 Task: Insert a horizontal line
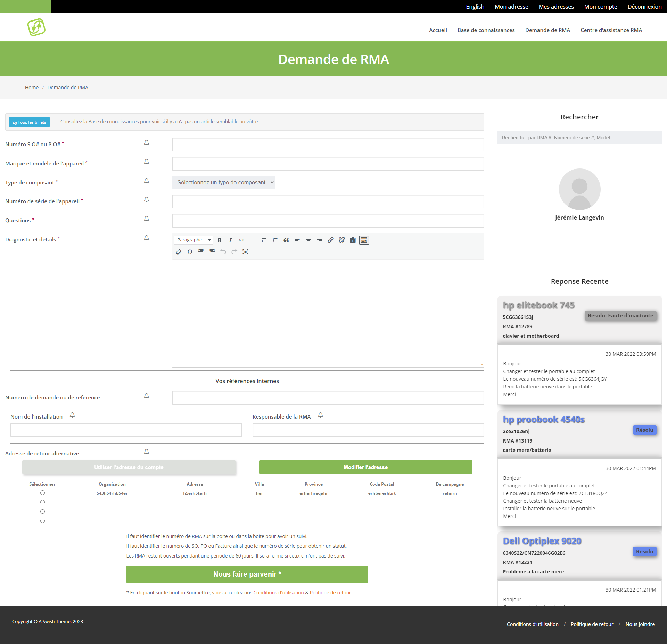253,240
